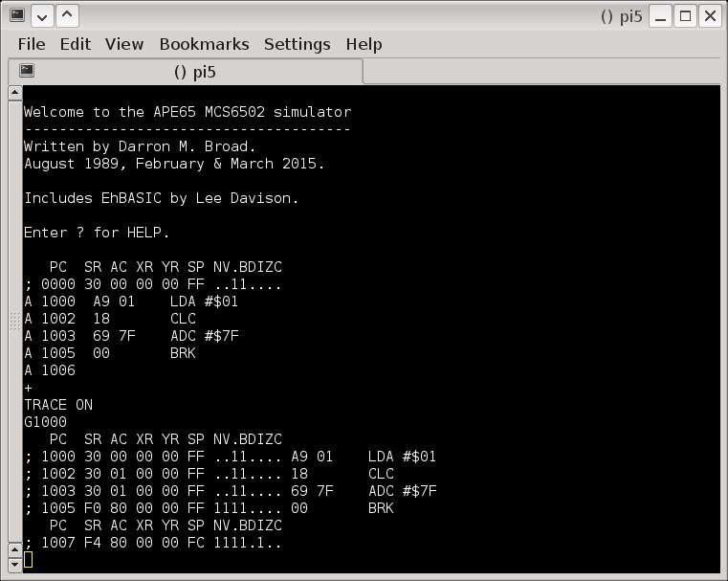Maximize the pi5 terminal window
This screenshot has height=581, width=728.
coord(685,16)
